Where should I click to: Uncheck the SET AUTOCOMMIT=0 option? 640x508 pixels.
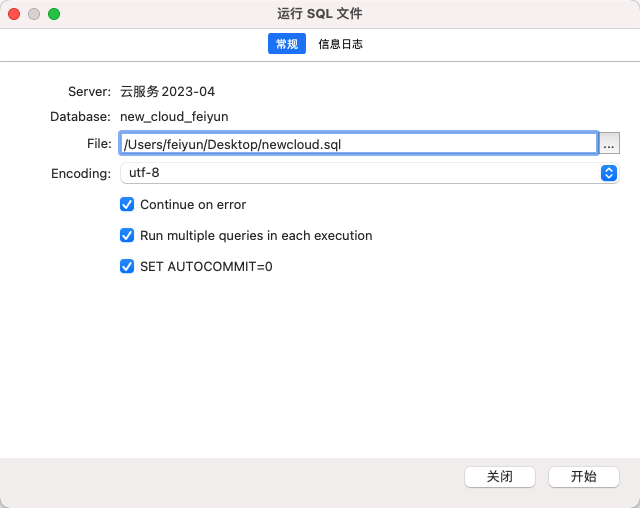pos(127,266)
